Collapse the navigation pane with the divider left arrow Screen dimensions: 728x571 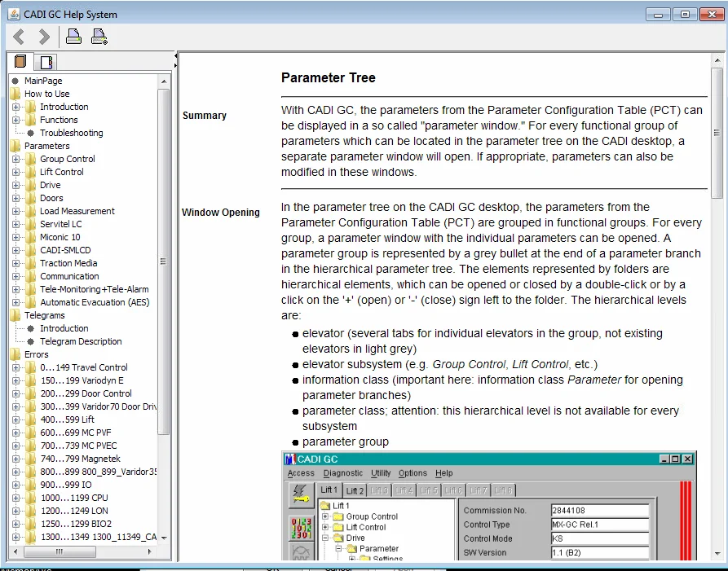tap(175, 56)
